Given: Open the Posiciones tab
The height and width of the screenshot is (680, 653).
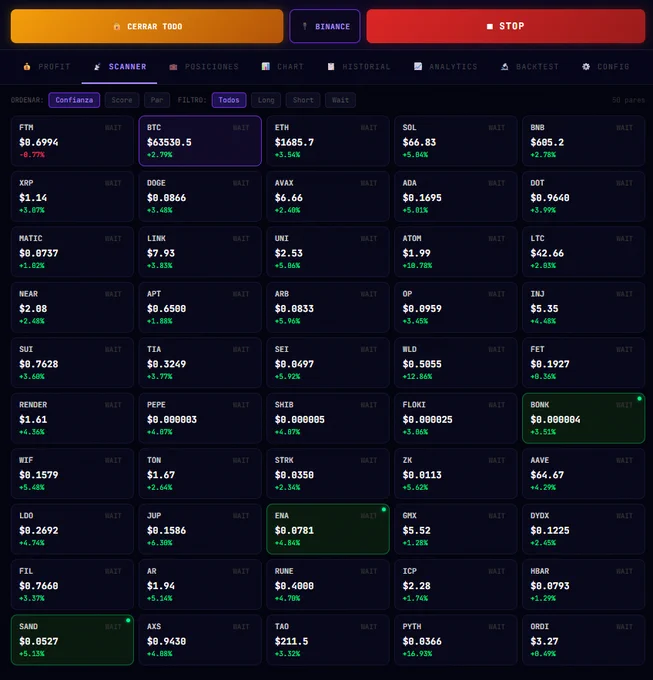Looking at the screenshot, I should (x=204, y=67).
